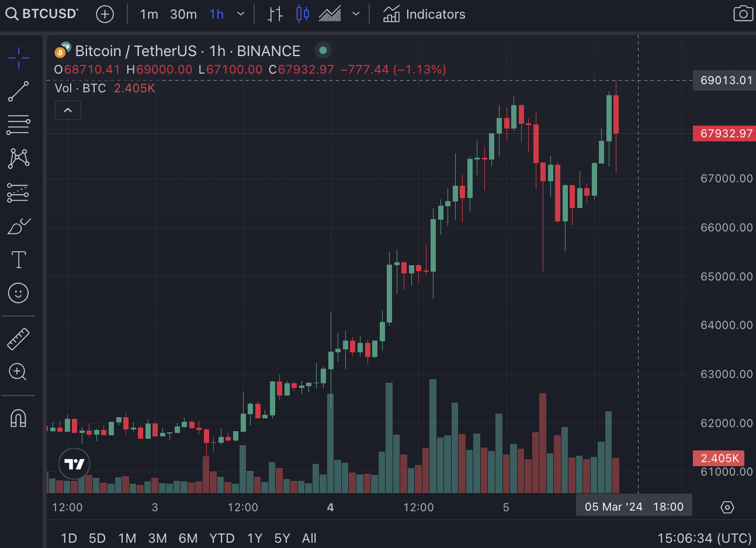
Task: Take a chart snapshot with camera icon
Action: (x=743, y=13)
